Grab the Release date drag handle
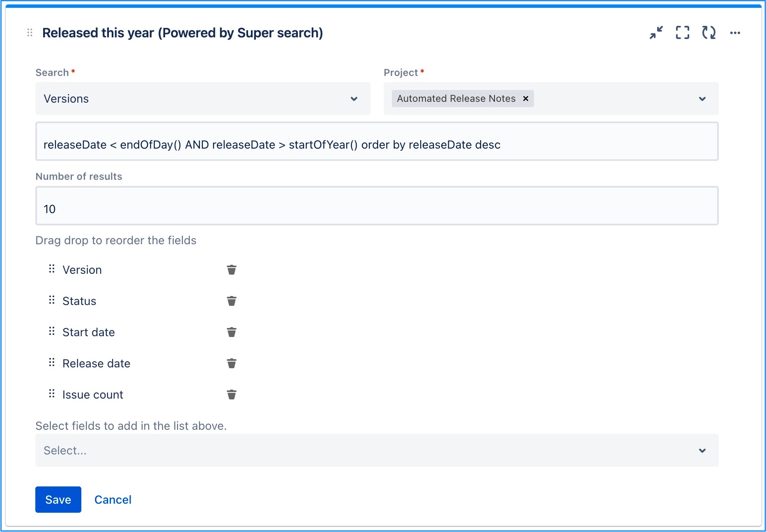Screen dimensions: 766x532 click(52, 362)
